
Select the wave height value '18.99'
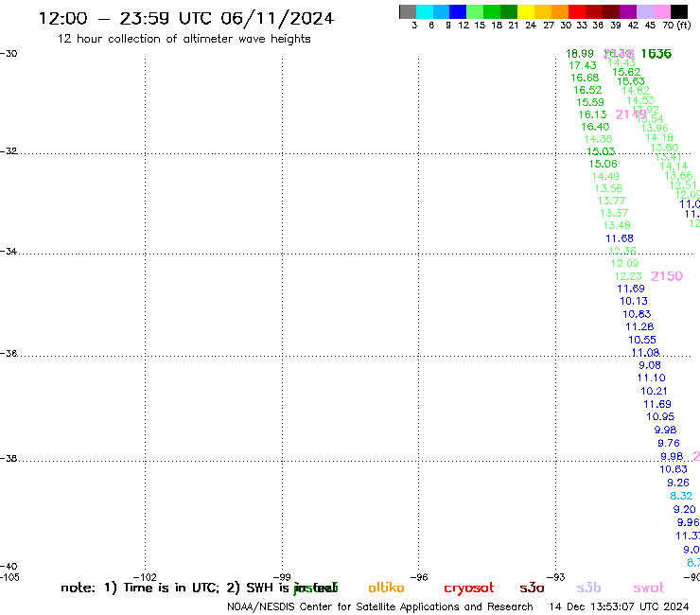(580, 54)
